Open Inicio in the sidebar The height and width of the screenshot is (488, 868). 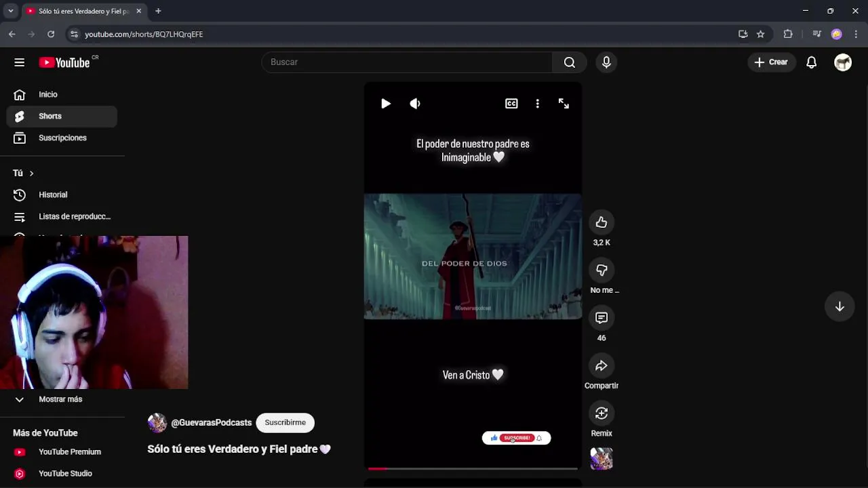62,95
